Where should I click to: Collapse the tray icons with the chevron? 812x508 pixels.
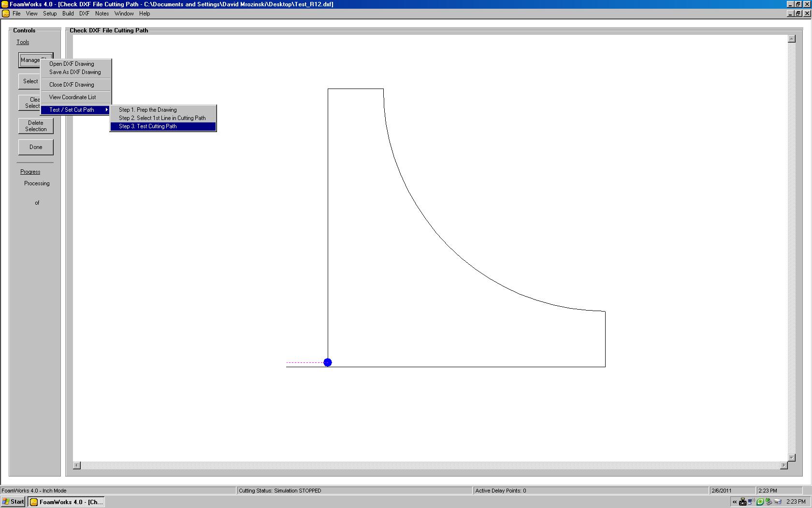[735, 502]
